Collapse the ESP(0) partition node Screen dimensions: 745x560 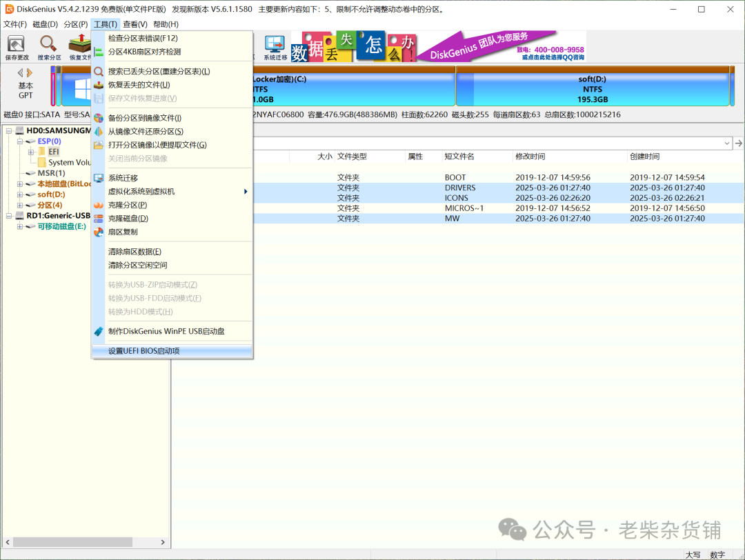19,141
